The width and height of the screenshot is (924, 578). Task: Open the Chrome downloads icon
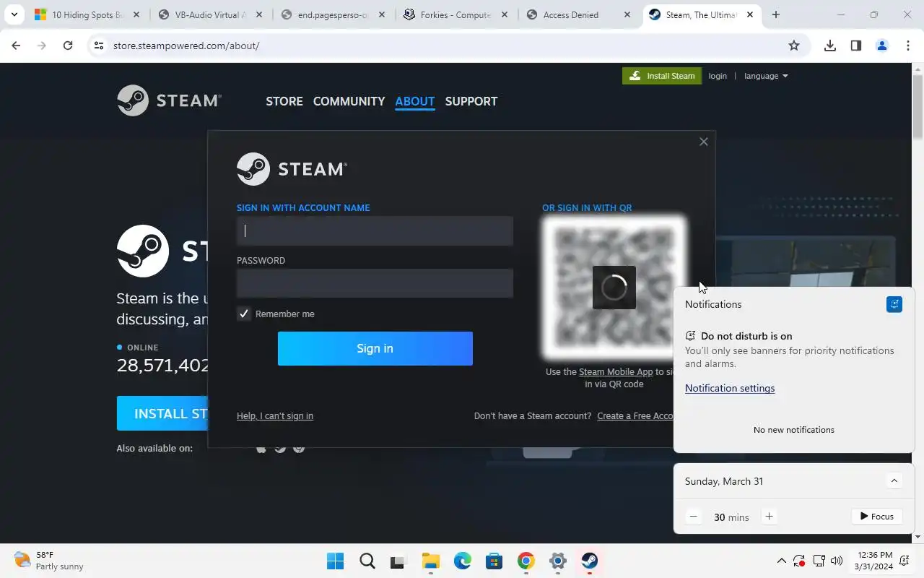tap(830, 46)
